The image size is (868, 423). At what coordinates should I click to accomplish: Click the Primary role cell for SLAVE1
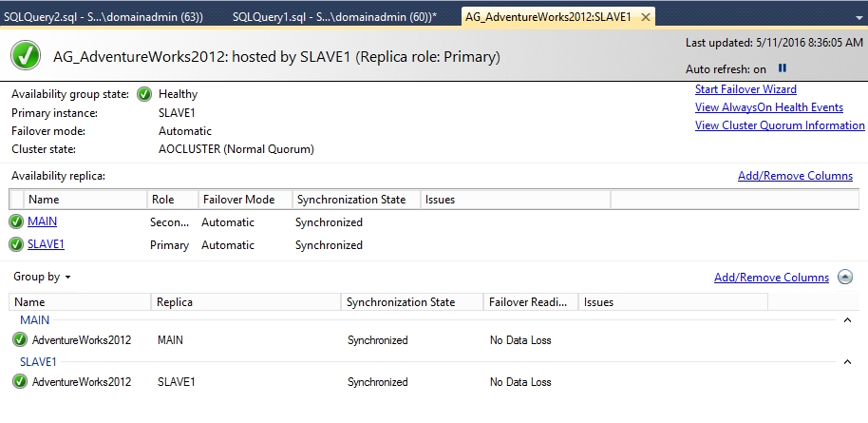click(x=169, y=245)
